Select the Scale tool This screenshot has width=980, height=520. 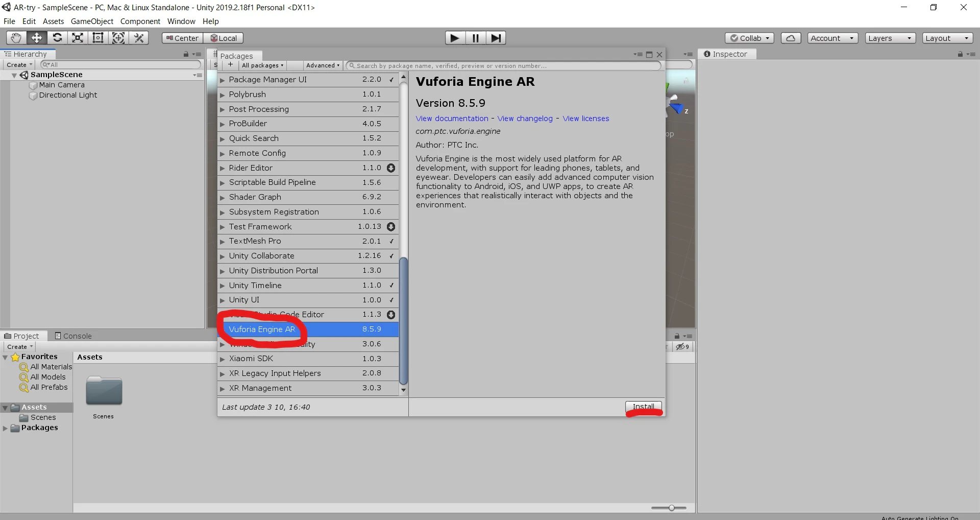78,38
